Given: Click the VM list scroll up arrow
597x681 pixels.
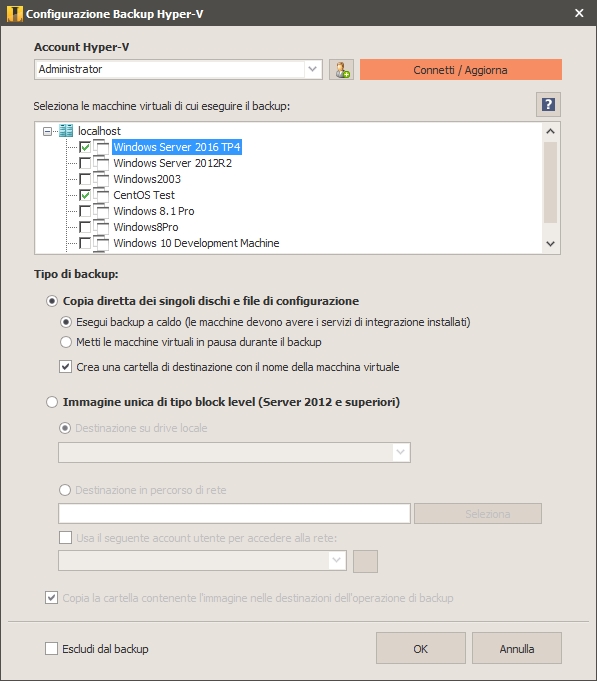Looking at the screenshot, I should click(x=551, y=131).
